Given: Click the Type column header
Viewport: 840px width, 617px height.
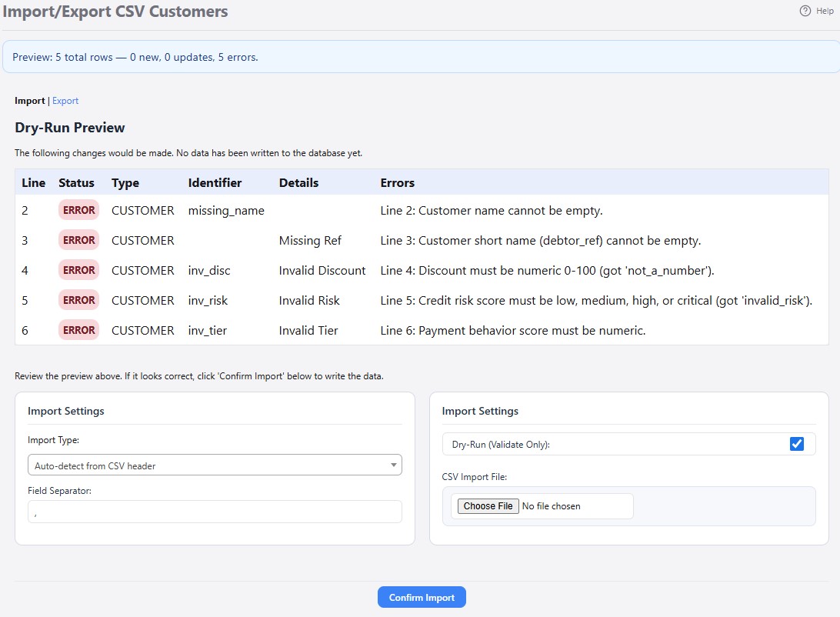Looking at the screenshot, I should [x=125, y=182].
